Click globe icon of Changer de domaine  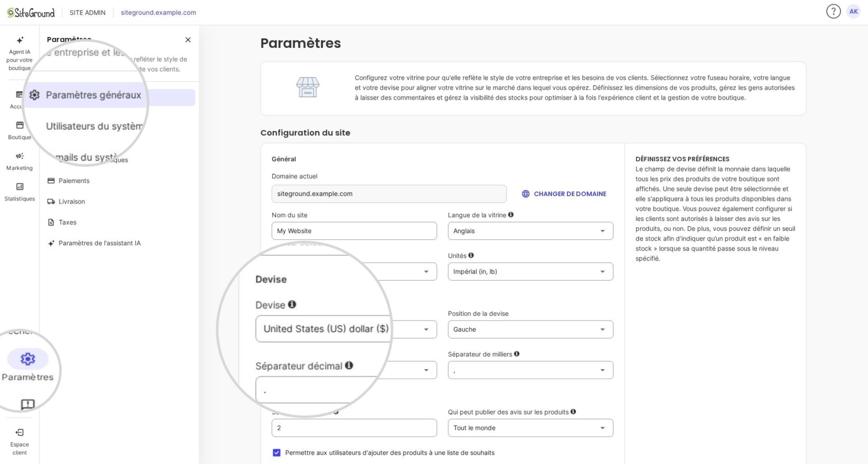tap(526, 194)
